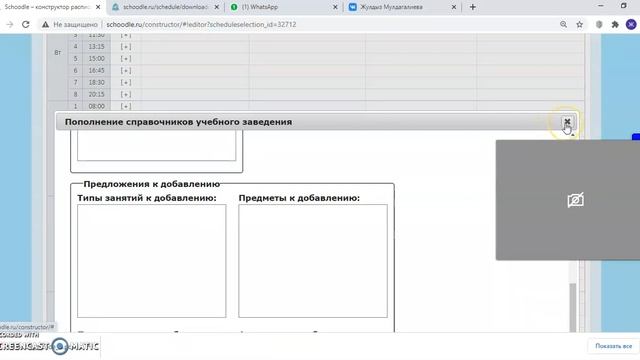Click the dialog's vertical scrollbar thumb

(573, 307)
